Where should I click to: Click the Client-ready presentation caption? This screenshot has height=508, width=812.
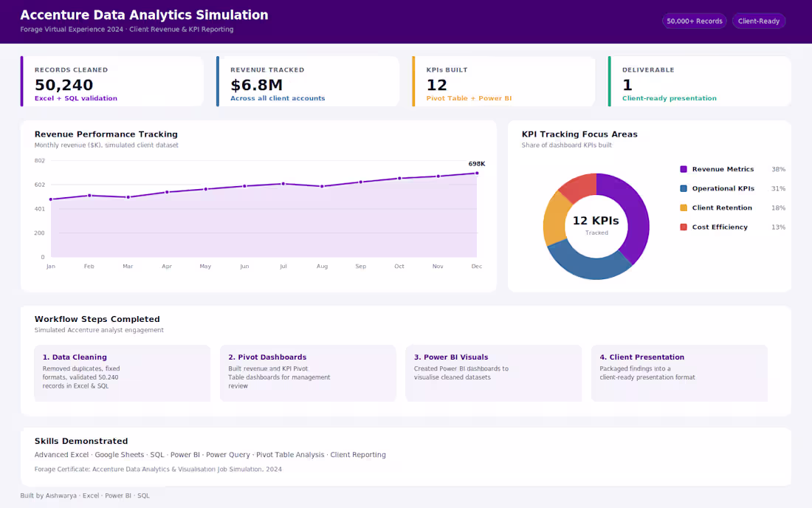pyautogui.click(x=669, y=98)
